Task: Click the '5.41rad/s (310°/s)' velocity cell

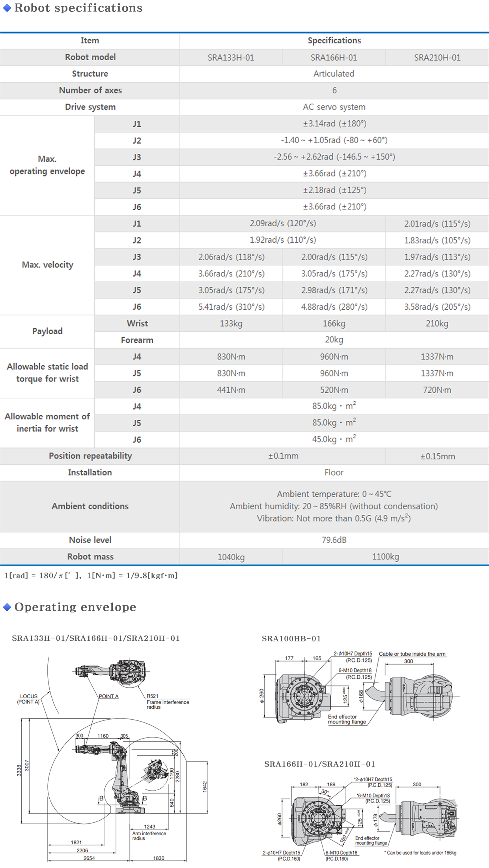Action: pyautogui.click(x=231, y=307)
